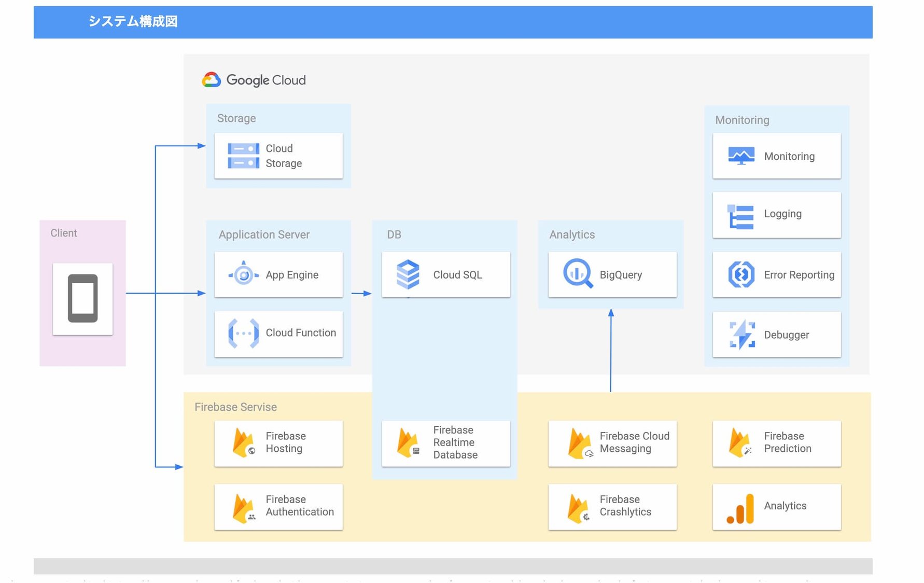This screenshot has width=924, height=583.
Task: Click the 'Firebase Servise' group heading
Action: tap(235, 407)
